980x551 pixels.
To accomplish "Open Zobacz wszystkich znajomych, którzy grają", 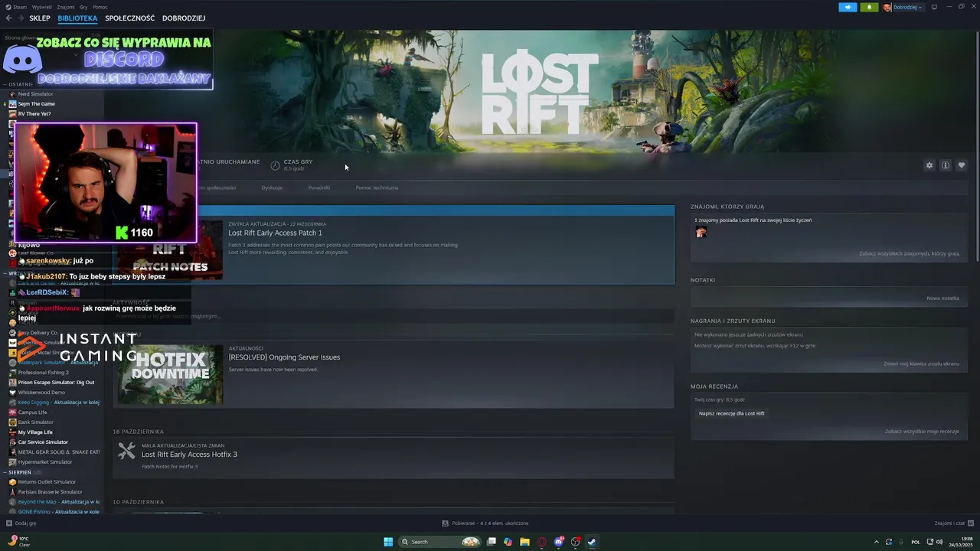I will pos(909,253).
